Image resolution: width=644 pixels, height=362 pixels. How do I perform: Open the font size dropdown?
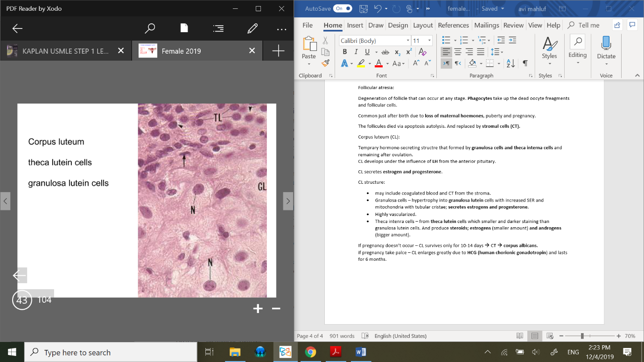[x=429, y=41]
